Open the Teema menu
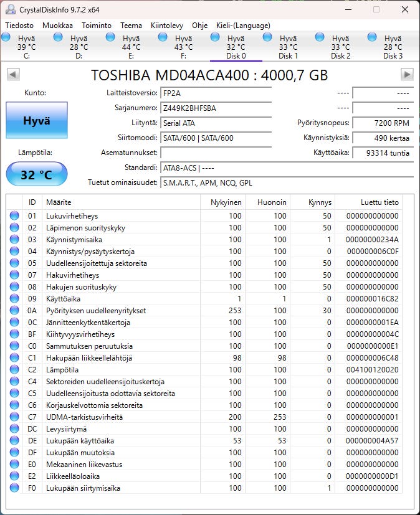Image resolution: width=420 pixels, height=515 pixels. pos(131,26)
